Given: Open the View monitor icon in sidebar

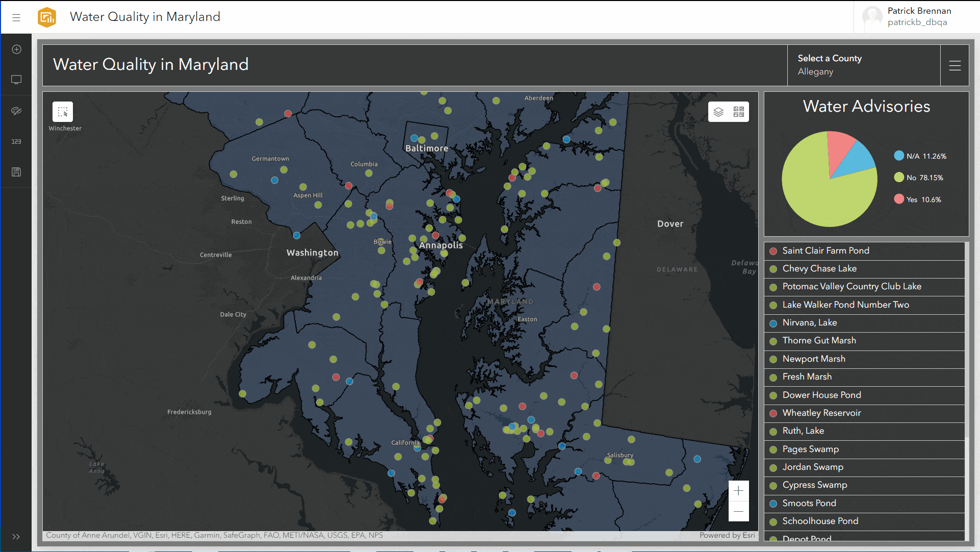Looking at the screenshot, I should click(16, 80).
